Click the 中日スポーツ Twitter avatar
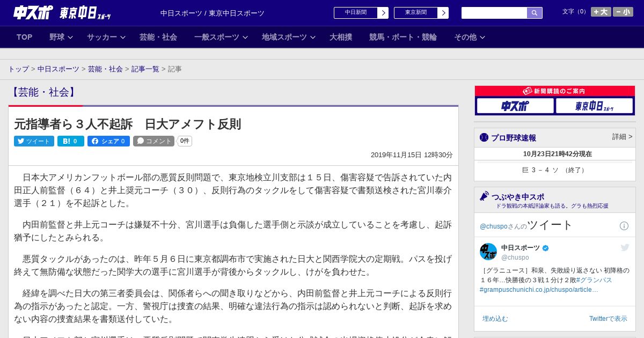Screen dimensions: 644x338 pos(488,252)
